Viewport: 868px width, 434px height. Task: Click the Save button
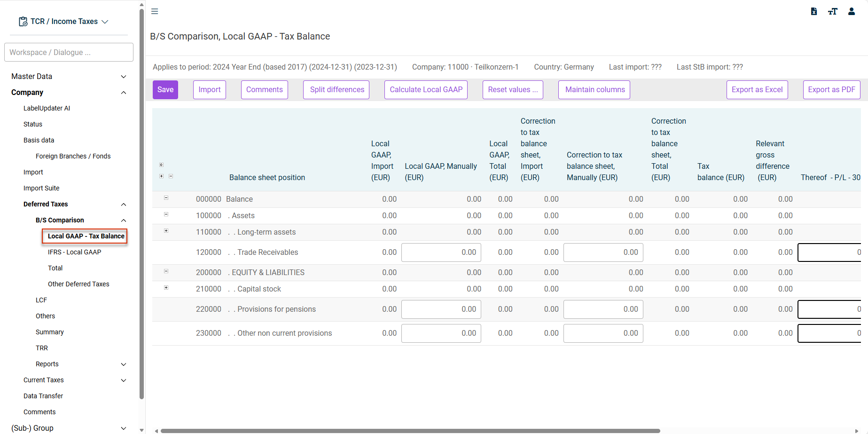click(165, 90)
